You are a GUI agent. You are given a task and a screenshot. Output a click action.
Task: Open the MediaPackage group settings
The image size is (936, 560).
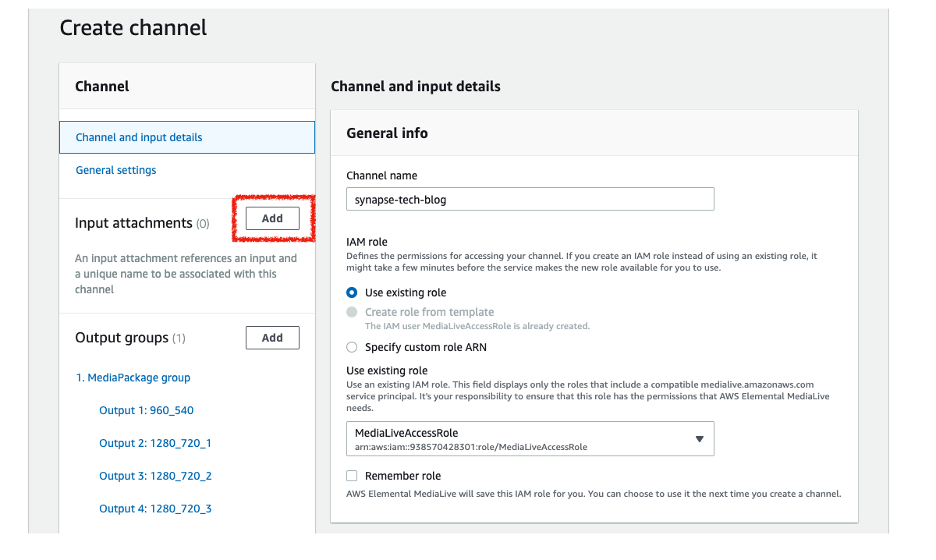pos(133,377)
